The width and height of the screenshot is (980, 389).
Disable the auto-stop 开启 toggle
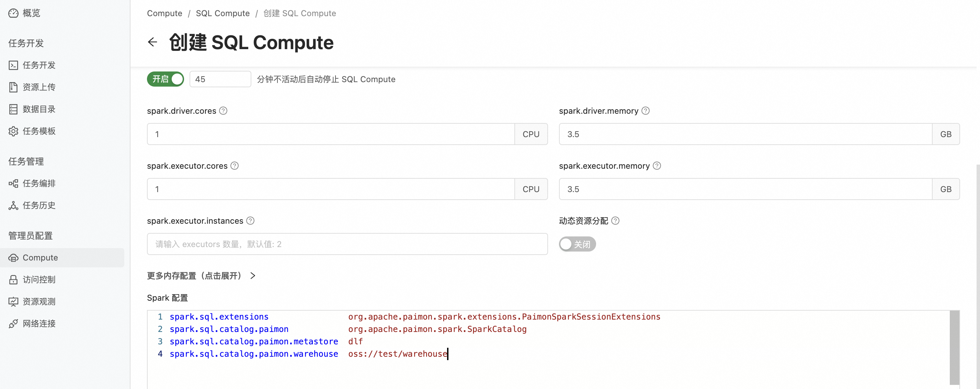[x=165, y=79]
